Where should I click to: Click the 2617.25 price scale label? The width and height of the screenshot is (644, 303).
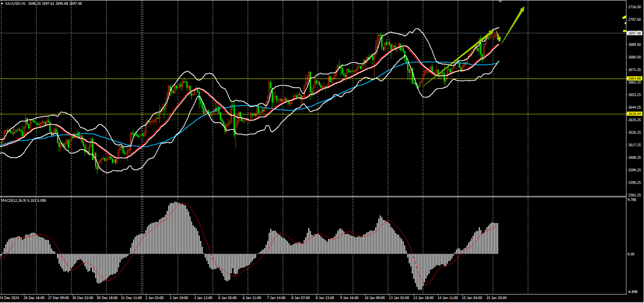click(635, 145)
